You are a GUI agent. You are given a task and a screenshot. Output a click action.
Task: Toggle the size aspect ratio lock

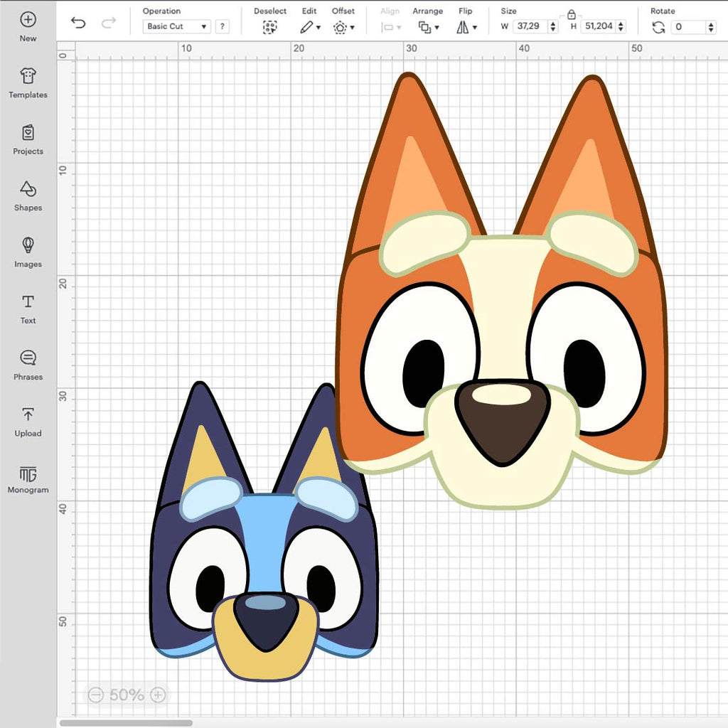click(x=572, y=14)
